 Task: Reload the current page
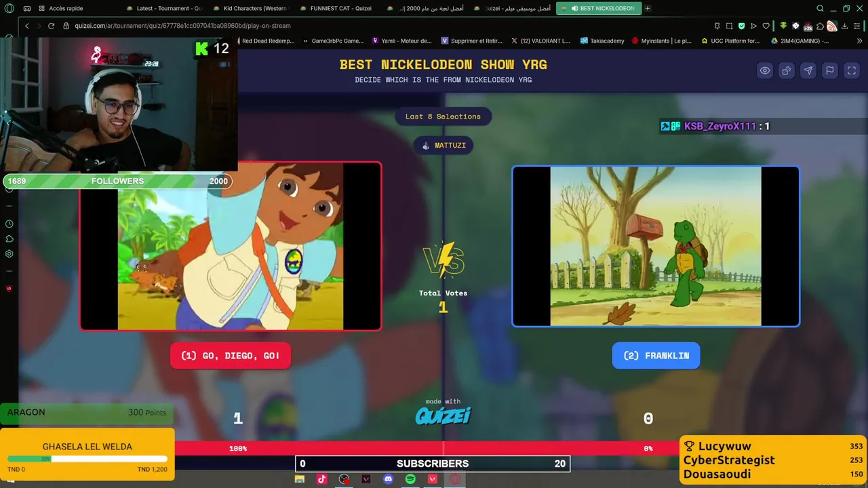(51, 26)
